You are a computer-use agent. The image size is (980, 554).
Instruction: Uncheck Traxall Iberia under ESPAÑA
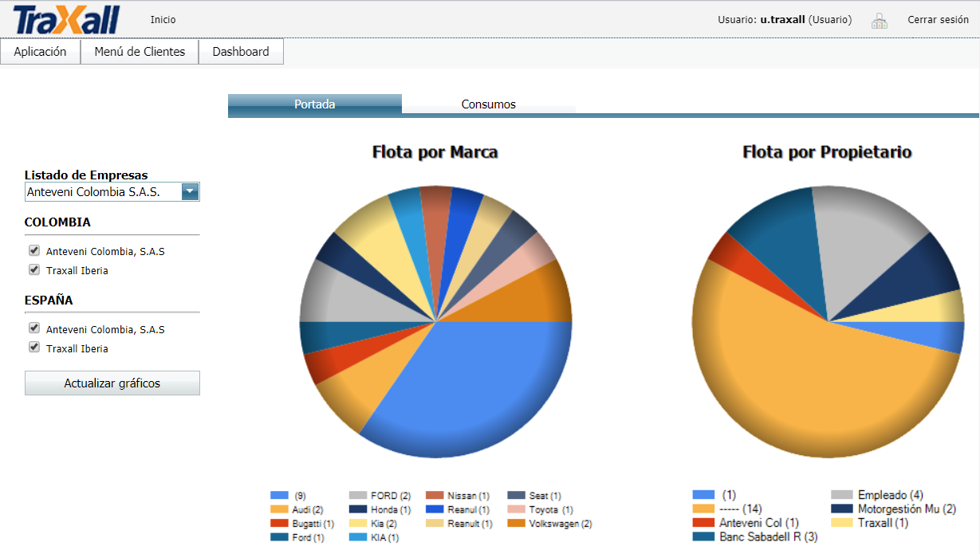pos(33,348)
